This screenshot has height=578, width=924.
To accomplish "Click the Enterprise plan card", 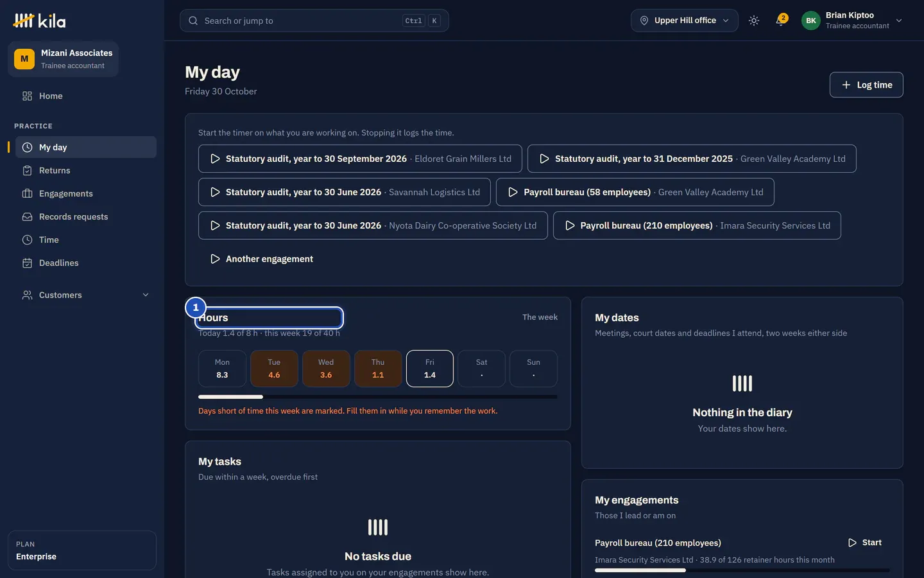I will 82,550.
